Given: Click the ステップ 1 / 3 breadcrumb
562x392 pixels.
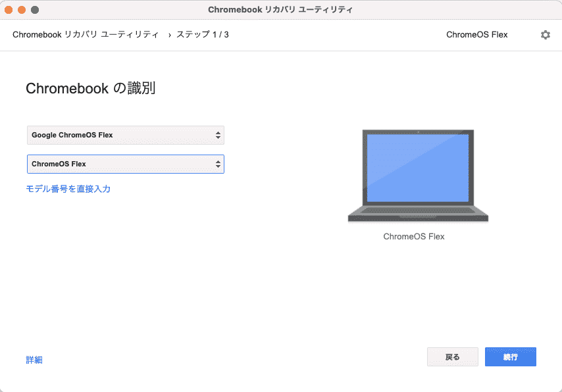Looking at the screenshot, I should (203, 35).
